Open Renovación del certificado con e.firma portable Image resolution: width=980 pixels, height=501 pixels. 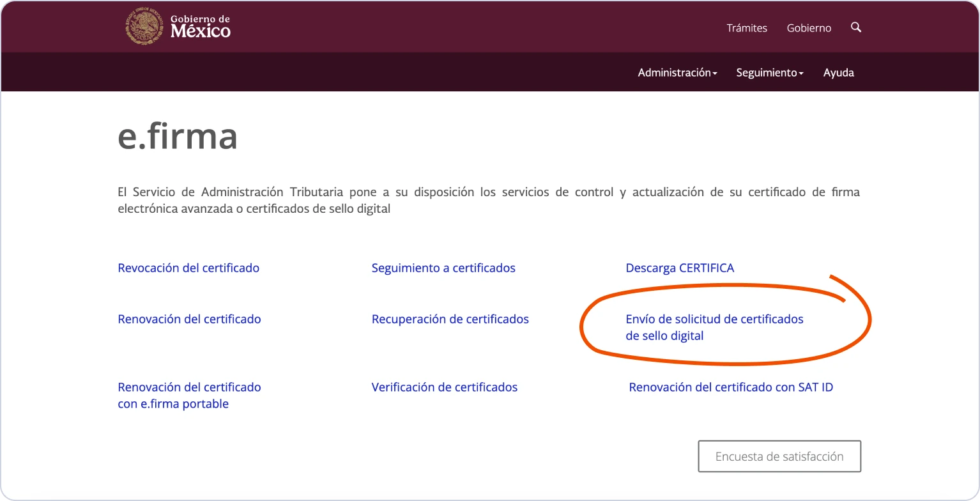pyautogui.click(x=189, y=396)
